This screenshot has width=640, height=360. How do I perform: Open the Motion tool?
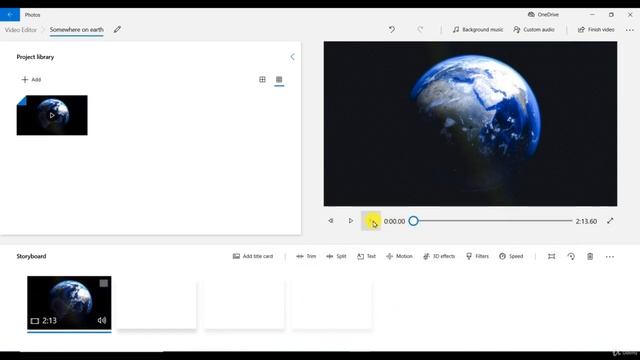click(399, 256)
